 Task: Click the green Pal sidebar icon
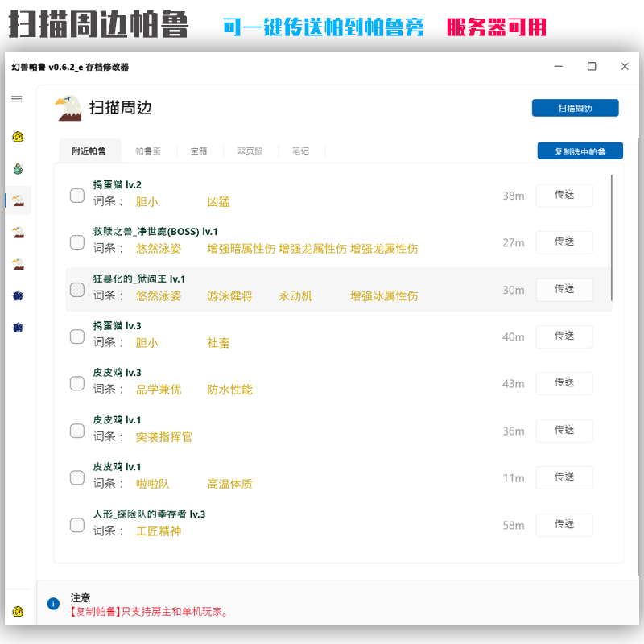pyautogui.click(x=16, y=169)
